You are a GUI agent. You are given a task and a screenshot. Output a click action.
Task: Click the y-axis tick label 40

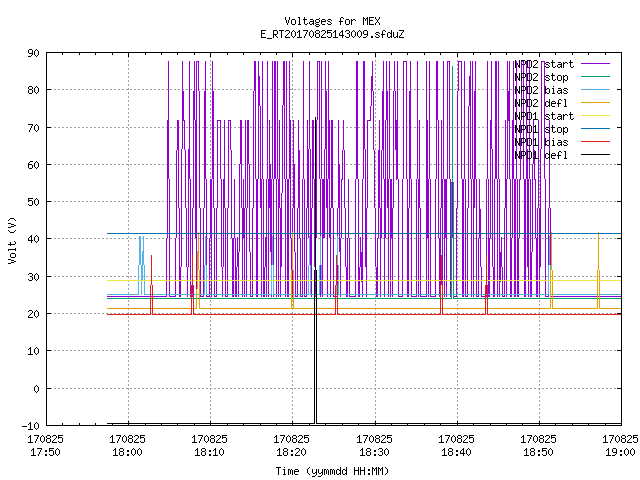[x=33, y=239]
